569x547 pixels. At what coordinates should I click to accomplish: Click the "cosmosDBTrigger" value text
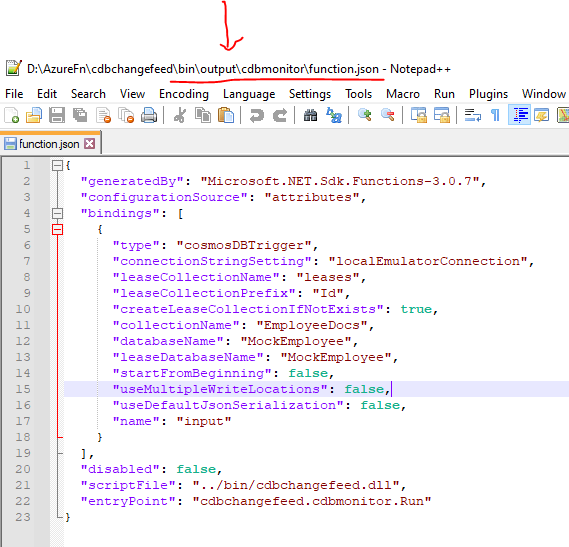click(244, 245)
